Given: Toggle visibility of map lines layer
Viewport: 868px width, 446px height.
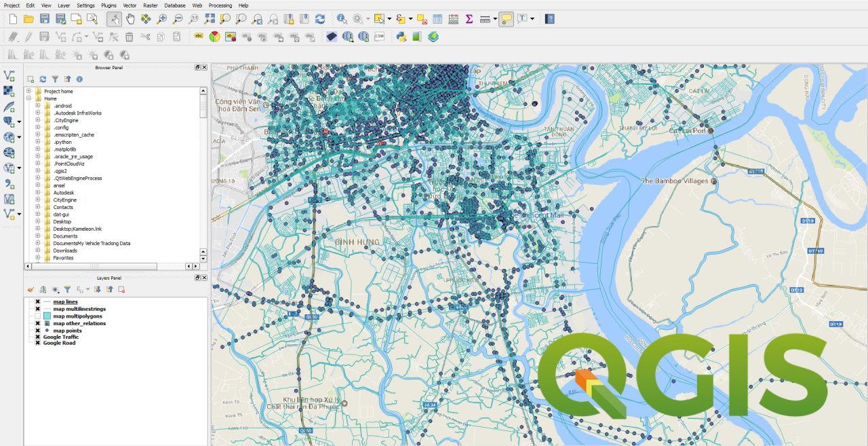Looking at the screenshot, I should tap(38, 301).
